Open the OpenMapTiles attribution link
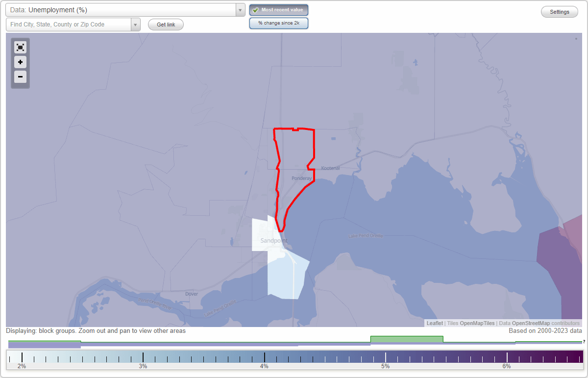588x378 pixels. 477,323
